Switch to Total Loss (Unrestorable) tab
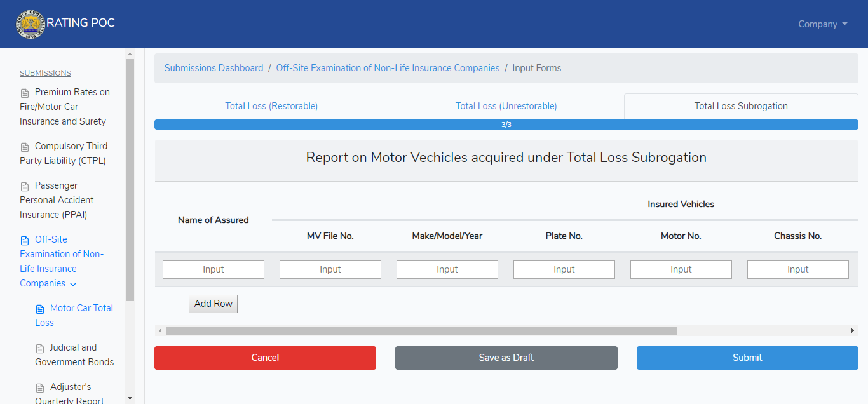868x404 pixels. pyautogui.click(x=506, y=106)
